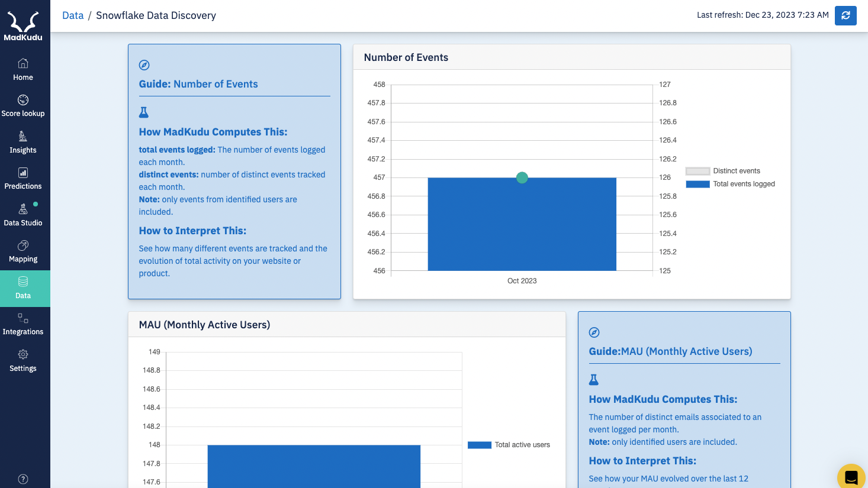Click the '458' left axis value
This screenshot has height=488, width=868.
379,85
